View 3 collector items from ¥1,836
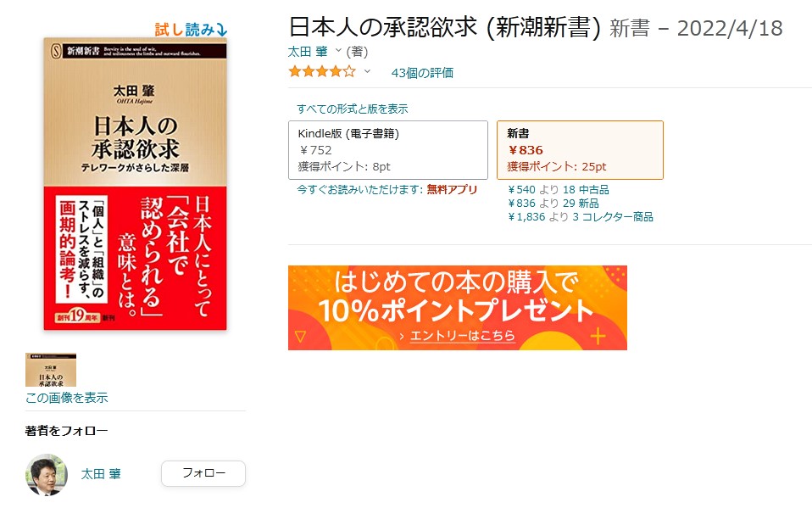Screen dimensions: 812x508 point(581,216)
